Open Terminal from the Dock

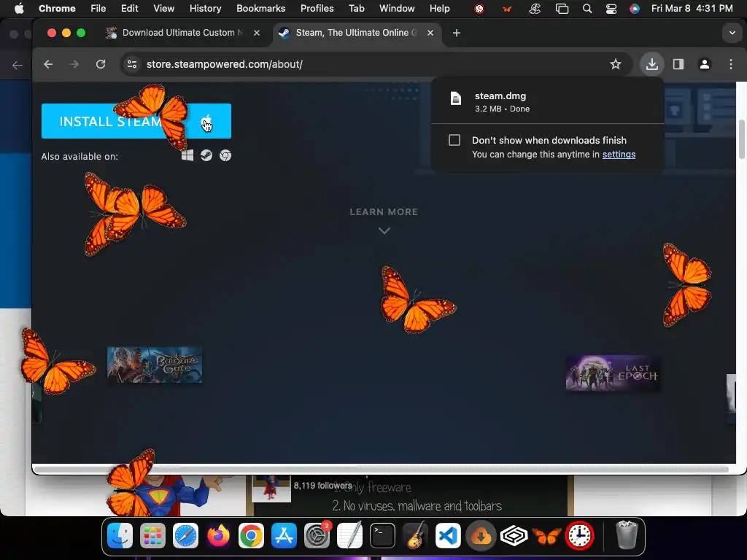pos(382,536)
